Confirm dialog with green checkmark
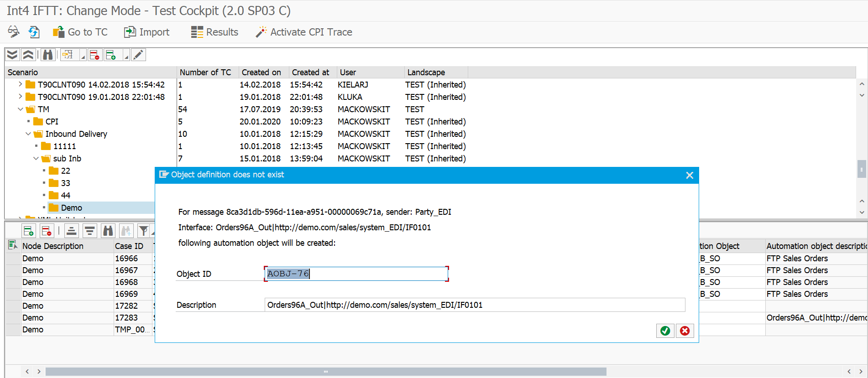This screenshot has width=868, height=378. click(x=665, y=331)
